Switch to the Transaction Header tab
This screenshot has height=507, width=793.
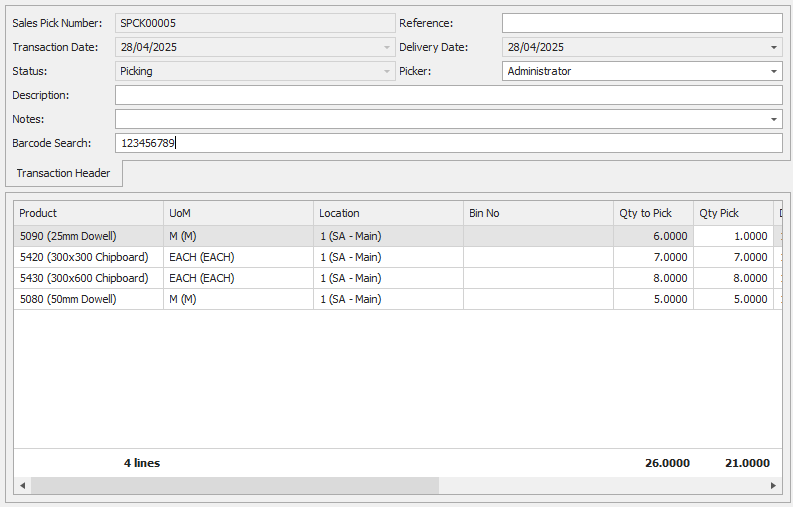(63, 173)
